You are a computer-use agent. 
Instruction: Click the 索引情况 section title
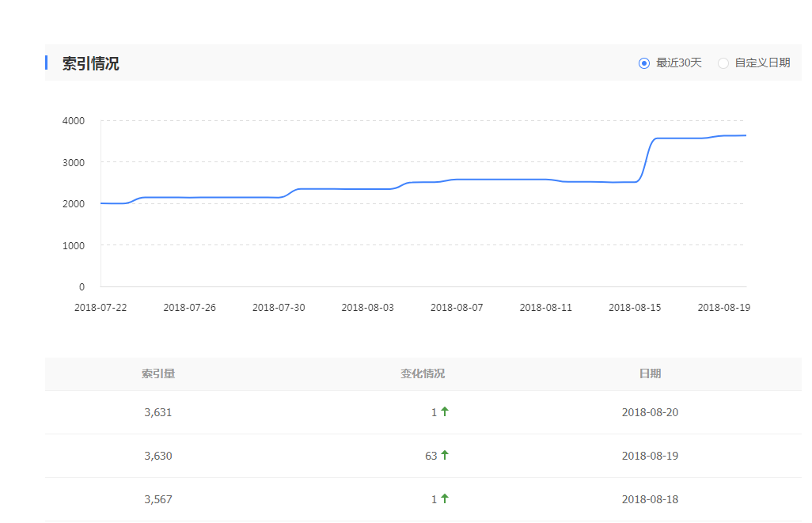(91, 64)
